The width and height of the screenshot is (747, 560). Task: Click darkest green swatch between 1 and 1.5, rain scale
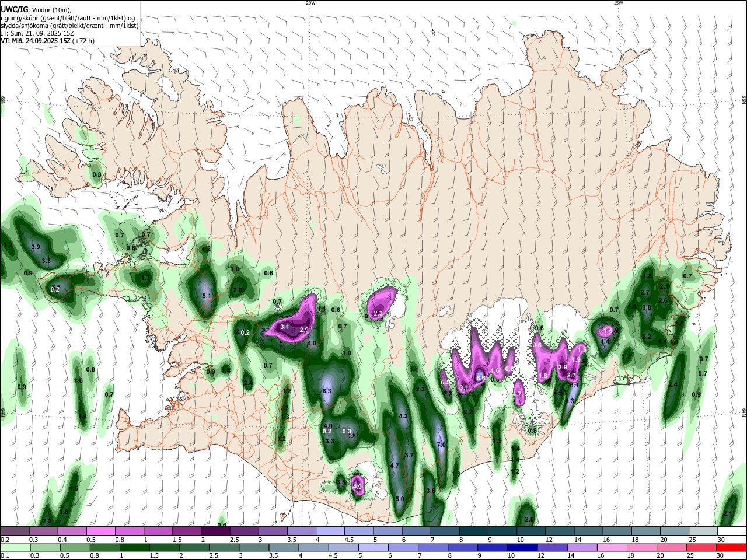coord(134,547)
